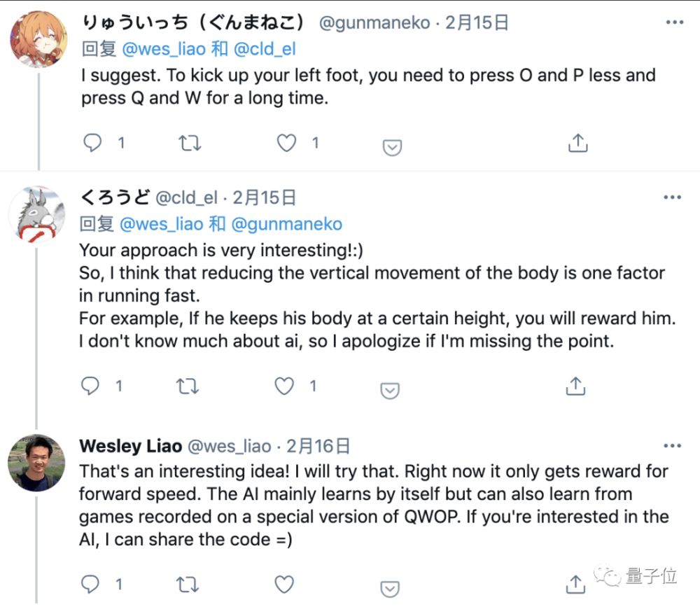Reply to cld_el's vertical movement tweet
The width and height of the screenshot is (700, 607).
coord(90,386)
